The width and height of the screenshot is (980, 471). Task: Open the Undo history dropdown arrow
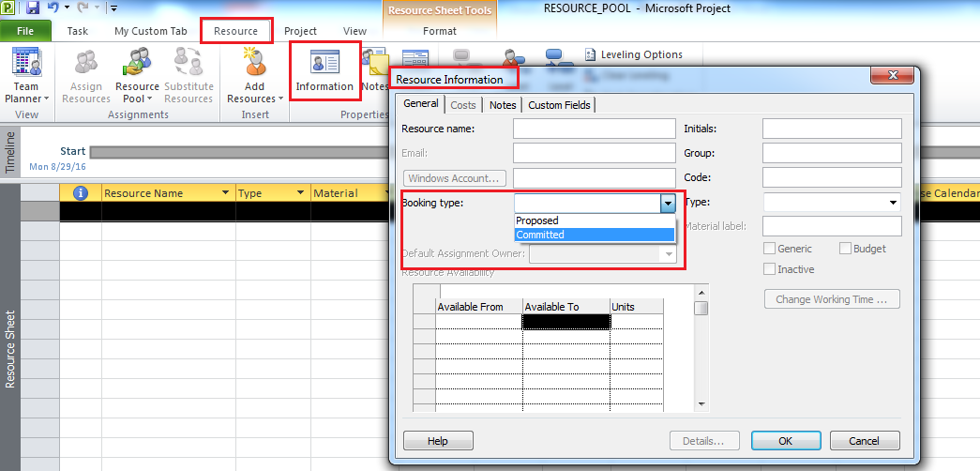coord(66,8)
